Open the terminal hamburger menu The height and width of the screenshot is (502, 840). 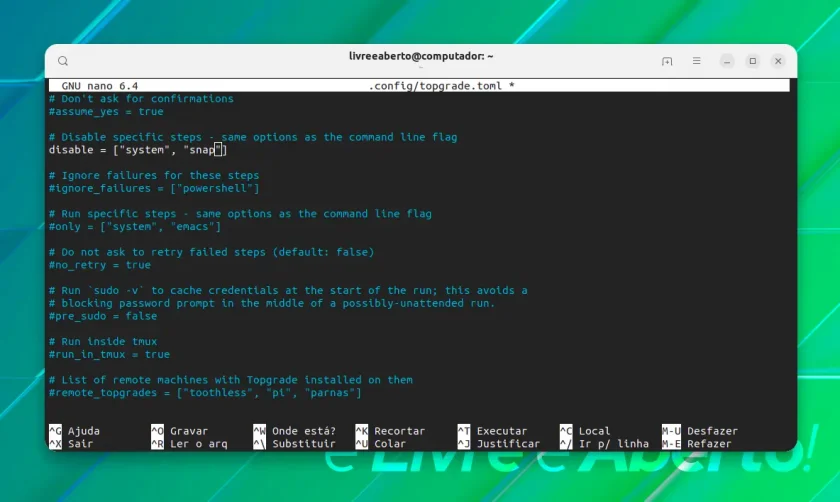coord(696,61)
